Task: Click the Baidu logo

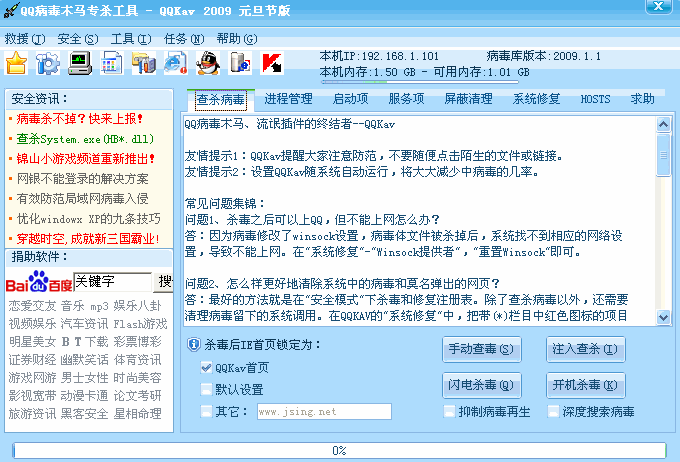Action: 39,282
